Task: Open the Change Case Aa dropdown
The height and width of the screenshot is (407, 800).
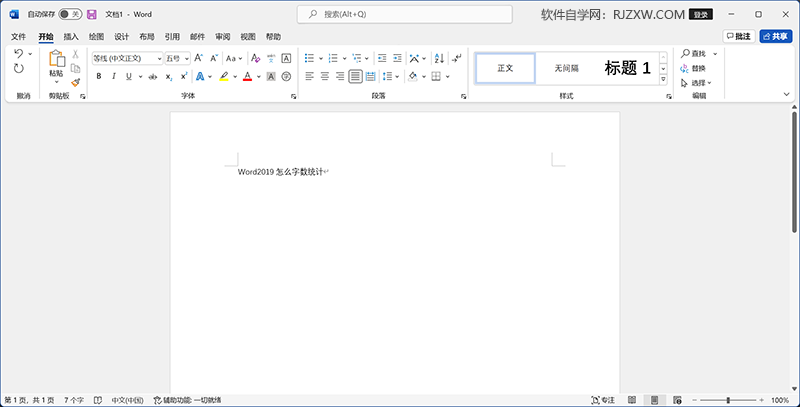Action: (234, 58)
